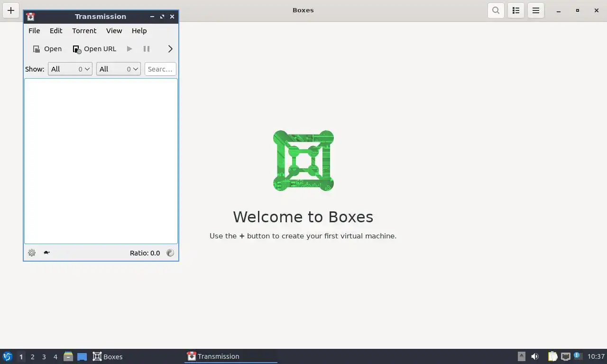The width and height of the screenshot is (607, 364).
Task: Focus the torrent Search field
Action: click(x=160, y=69)
